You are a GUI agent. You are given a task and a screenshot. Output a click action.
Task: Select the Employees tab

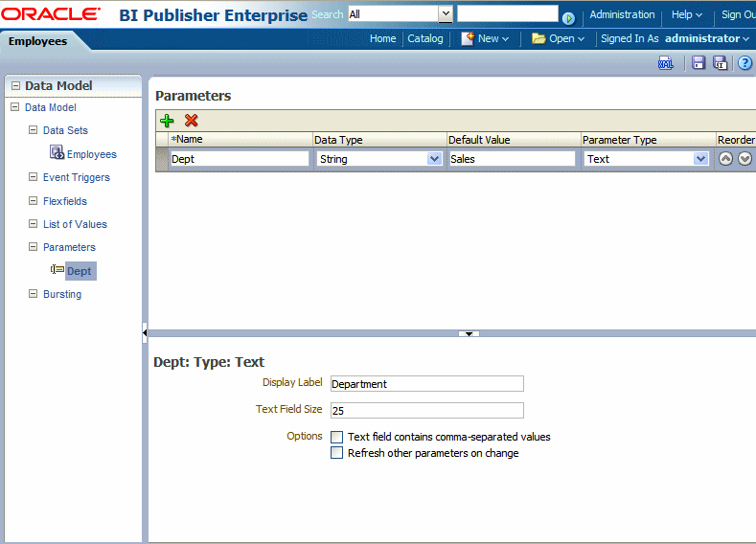click(x=37, y=41)
